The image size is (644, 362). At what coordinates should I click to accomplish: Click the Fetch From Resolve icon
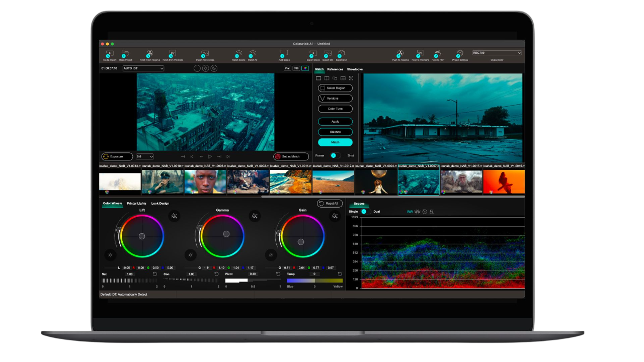pyautogui.click(x=149, y=54)
